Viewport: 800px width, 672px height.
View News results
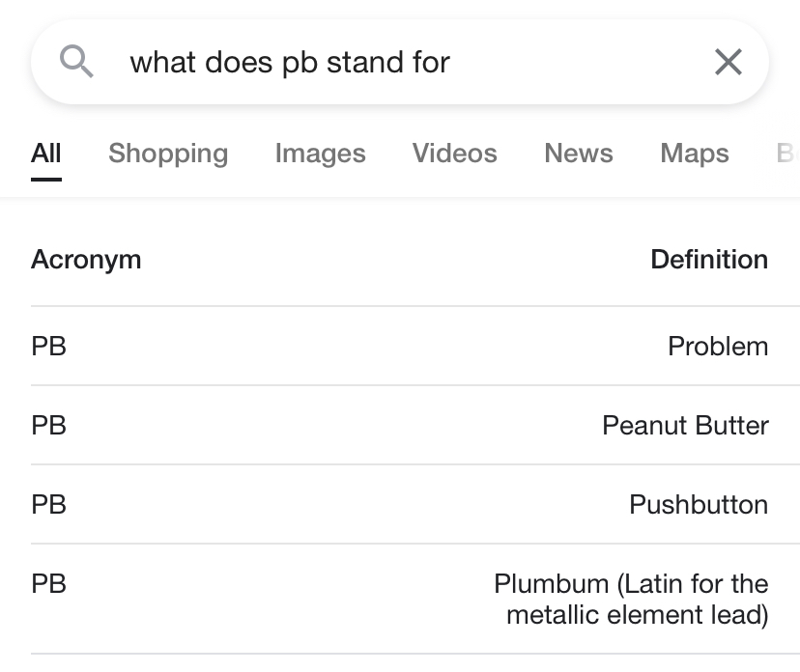point(578,153)
